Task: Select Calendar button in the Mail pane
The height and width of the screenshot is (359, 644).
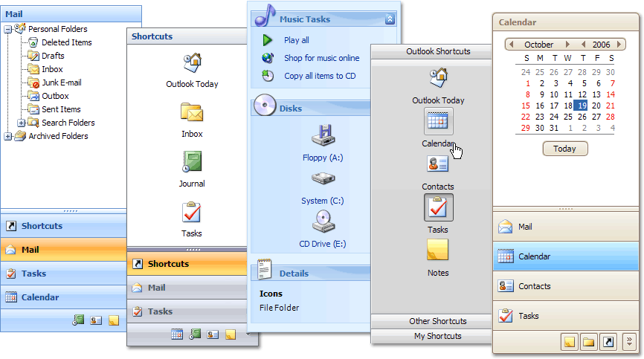Action: tap(64, 297)
